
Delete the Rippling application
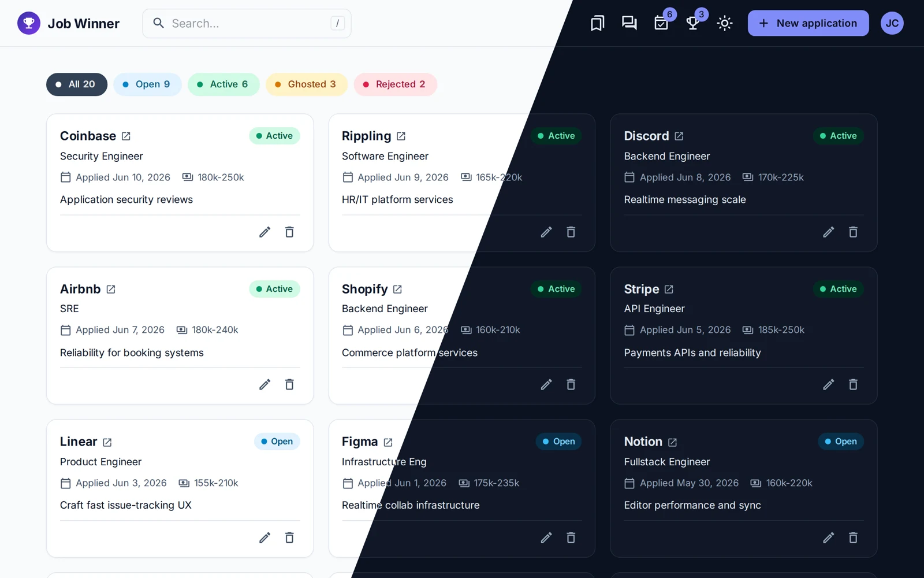coord(571,232)
